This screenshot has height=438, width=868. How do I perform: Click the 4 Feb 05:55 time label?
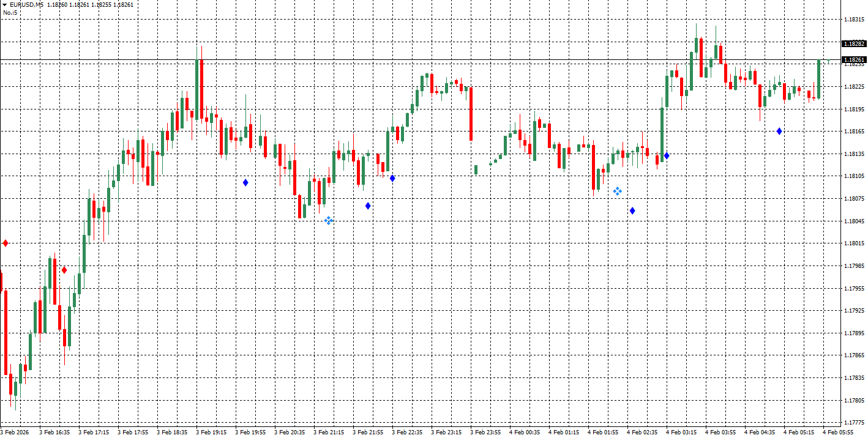837,432
